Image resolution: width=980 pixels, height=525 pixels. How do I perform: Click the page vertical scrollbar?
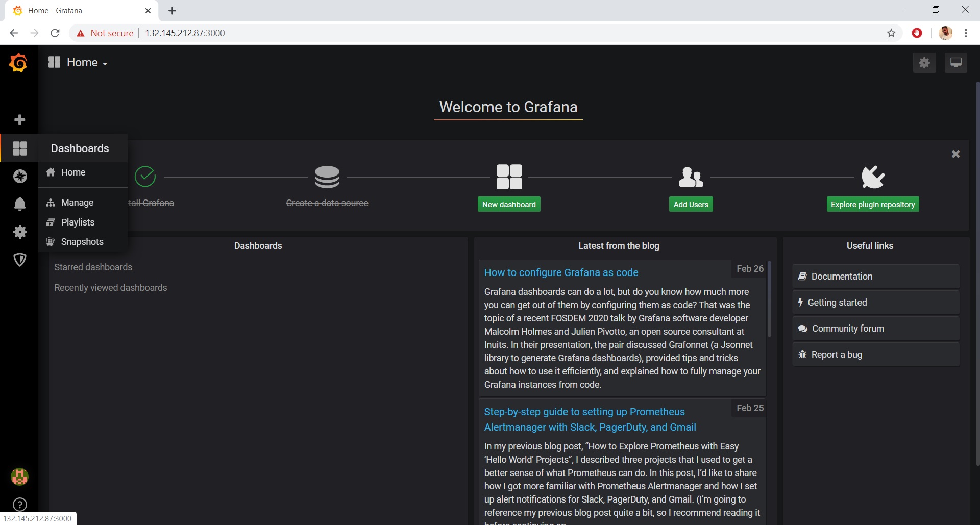coord(977,273)
